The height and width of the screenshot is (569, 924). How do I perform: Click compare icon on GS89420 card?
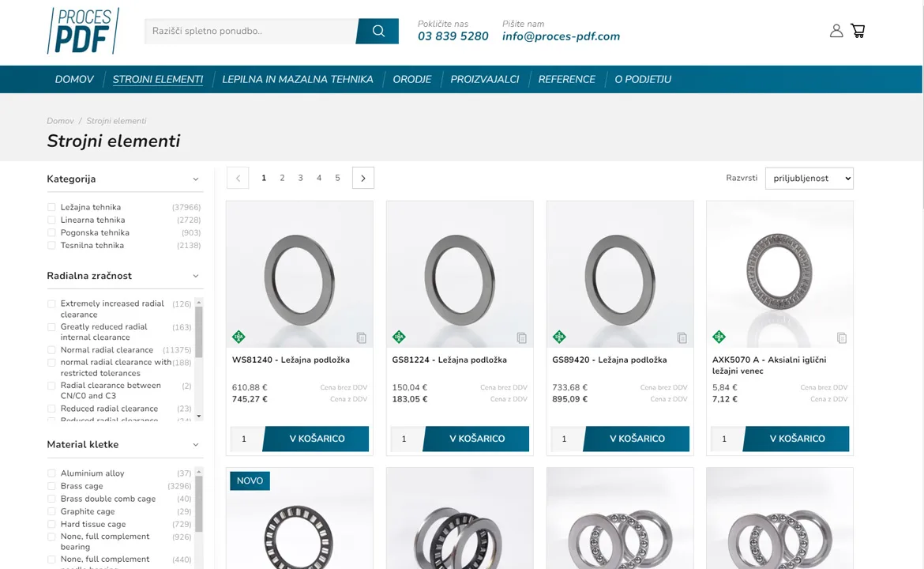(682, 338)
